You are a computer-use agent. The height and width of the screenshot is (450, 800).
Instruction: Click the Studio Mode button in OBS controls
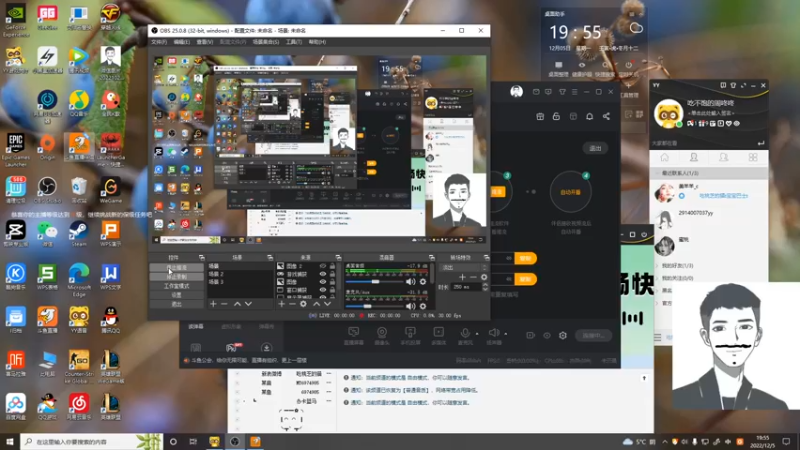click(177, 286)
